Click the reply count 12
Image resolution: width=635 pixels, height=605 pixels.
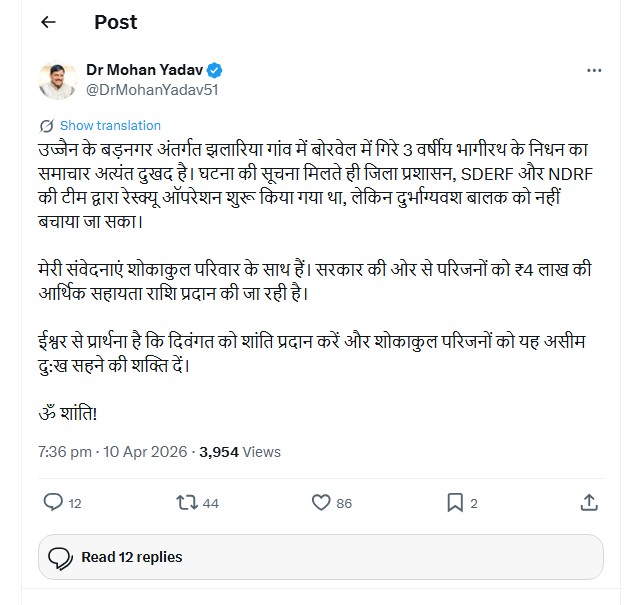(x=75, y=503)
